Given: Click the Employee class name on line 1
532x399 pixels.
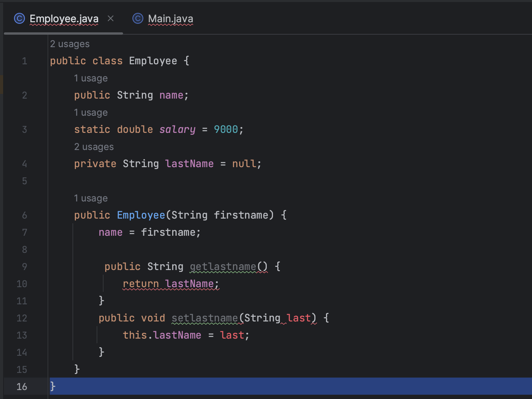Looking at the screenshot, I should tap(153, 61).
